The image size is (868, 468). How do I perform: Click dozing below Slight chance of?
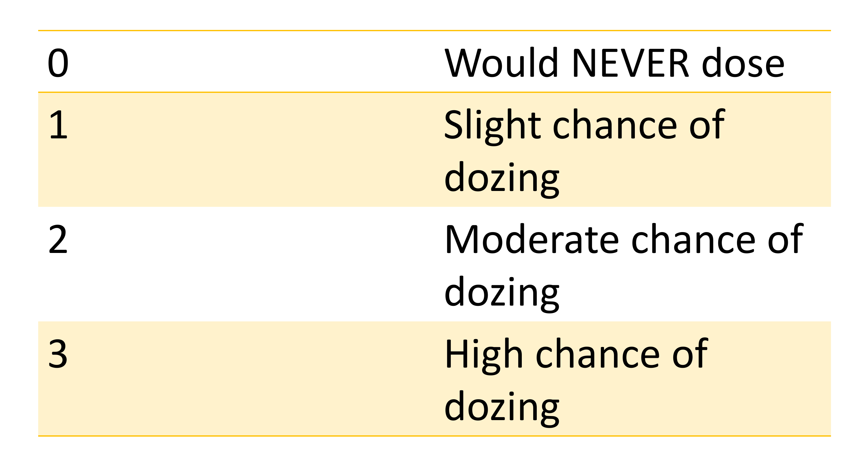click(x=502, y=180)
